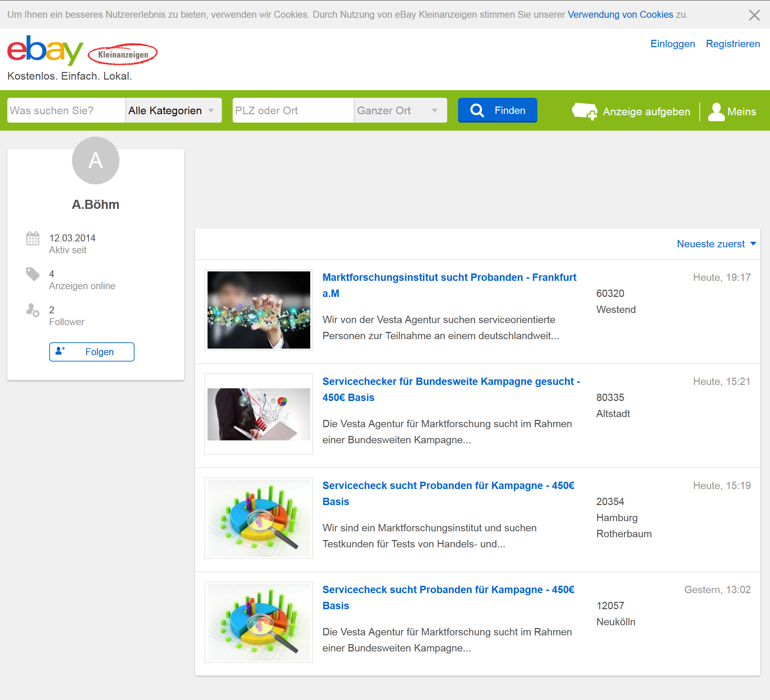Click the A.Böhm avatar circle
770x700 pixels.
95,161
